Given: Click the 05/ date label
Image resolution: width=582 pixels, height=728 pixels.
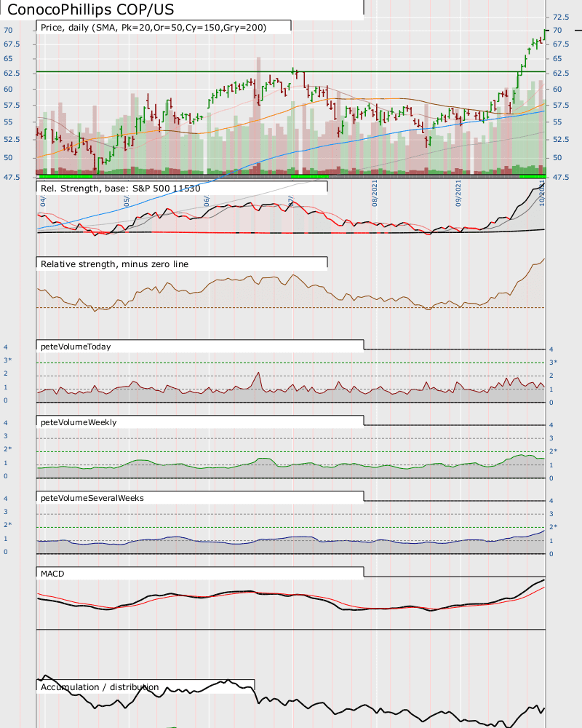Looking at the screenshot, I should point(127,201).
